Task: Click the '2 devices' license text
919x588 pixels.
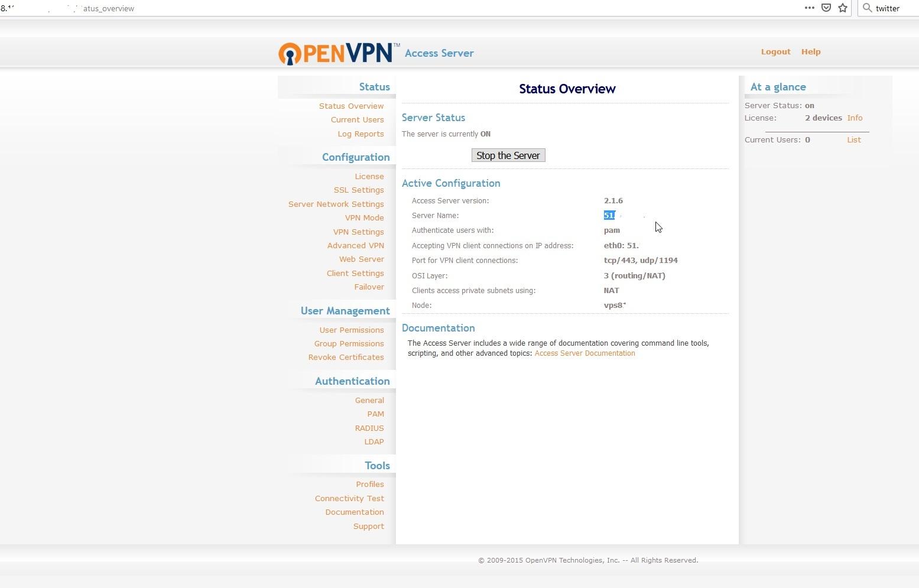Action: coord(823,118)
